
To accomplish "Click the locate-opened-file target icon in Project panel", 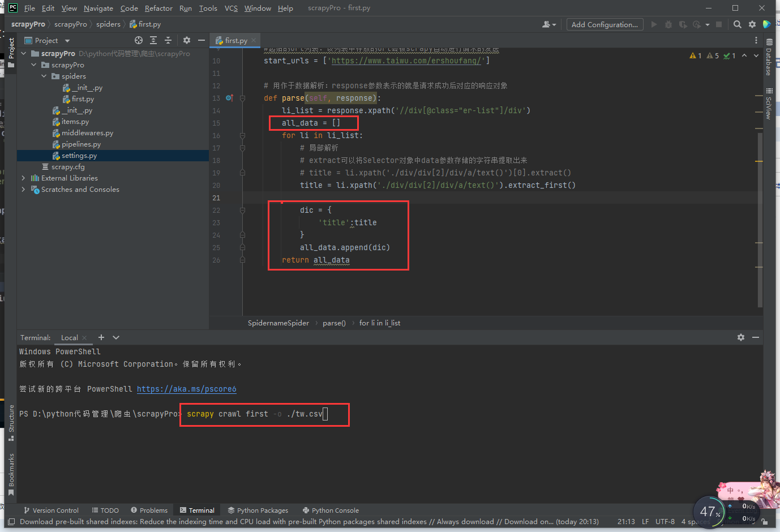I will point(139,40).
